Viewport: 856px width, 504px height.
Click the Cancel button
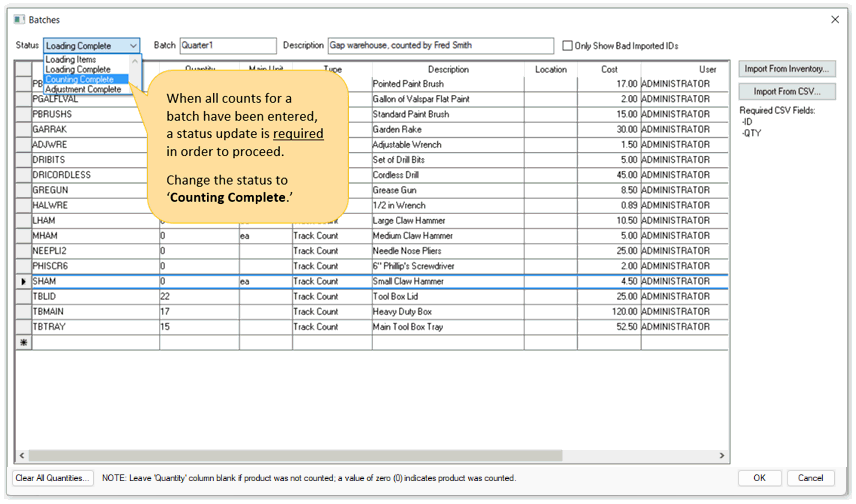pyautogui.click(x=810, y=478)
